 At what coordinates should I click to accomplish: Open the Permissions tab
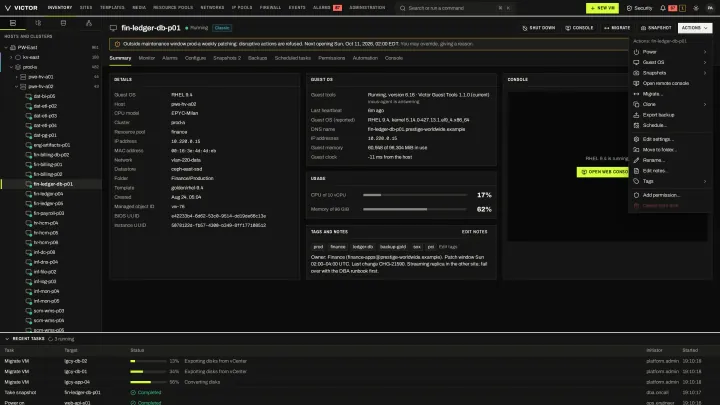tap(332, 58)
